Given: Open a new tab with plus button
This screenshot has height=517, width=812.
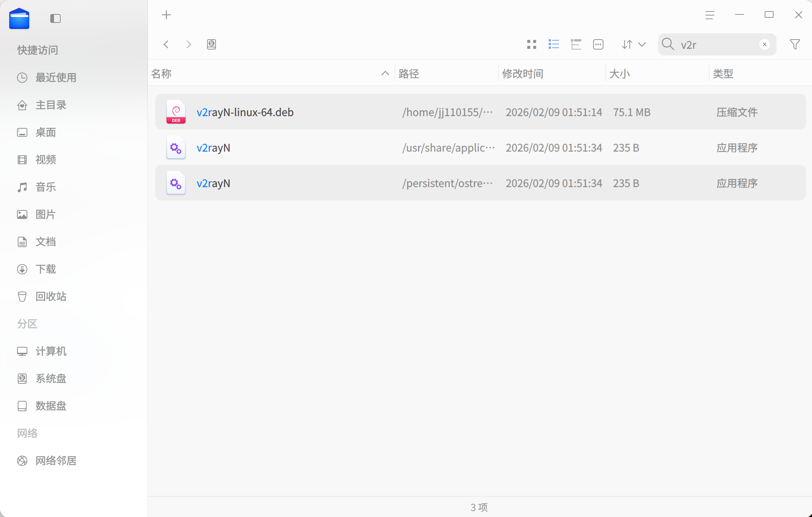Looking at the screenshot, I should coord(166,15).
